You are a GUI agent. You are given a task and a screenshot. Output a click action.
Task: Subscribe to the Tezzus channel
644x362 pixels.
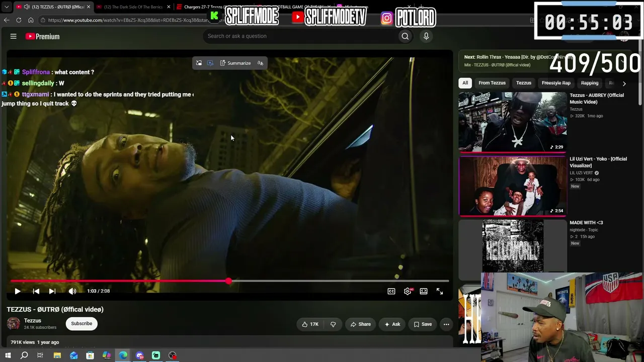pyautogui.click(x=82, y=324)
